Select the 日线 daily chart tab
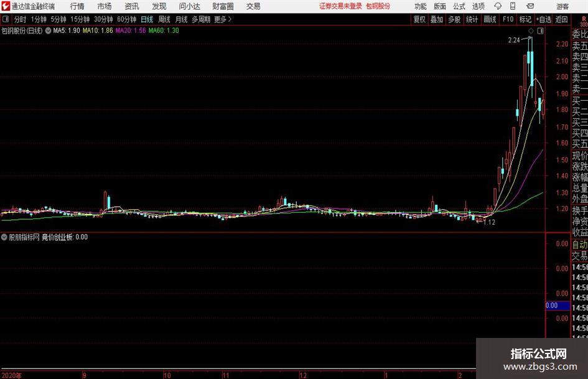 click(x=147, y=19)
